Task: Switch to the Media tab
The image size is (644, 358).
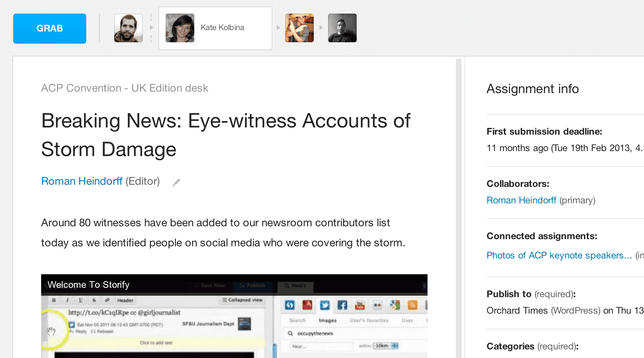Action: point(296,285)
